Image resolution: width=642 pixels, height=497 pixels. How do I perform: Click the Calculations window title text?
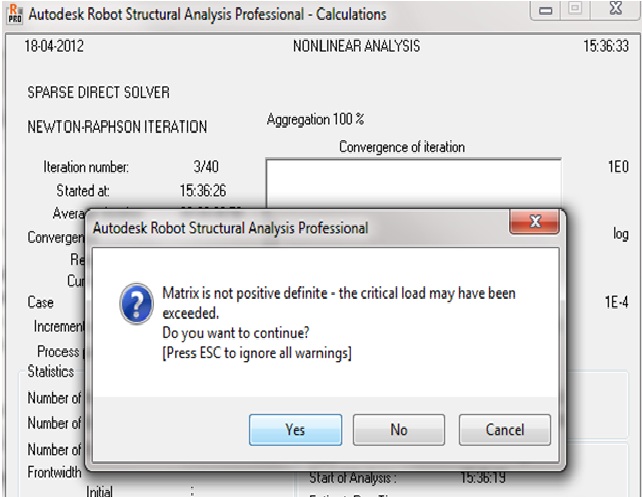click(x=207, y=14)
